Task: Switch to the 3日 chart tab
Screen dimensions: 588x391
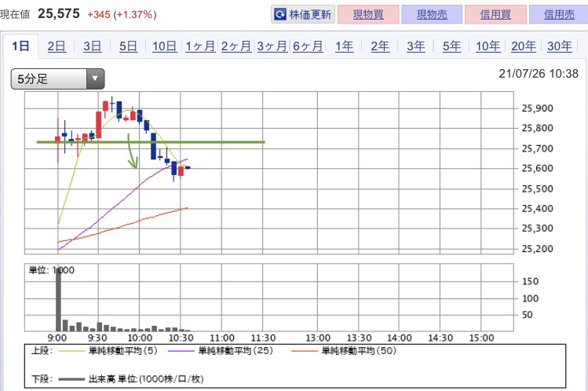Action: coord(93,46)
